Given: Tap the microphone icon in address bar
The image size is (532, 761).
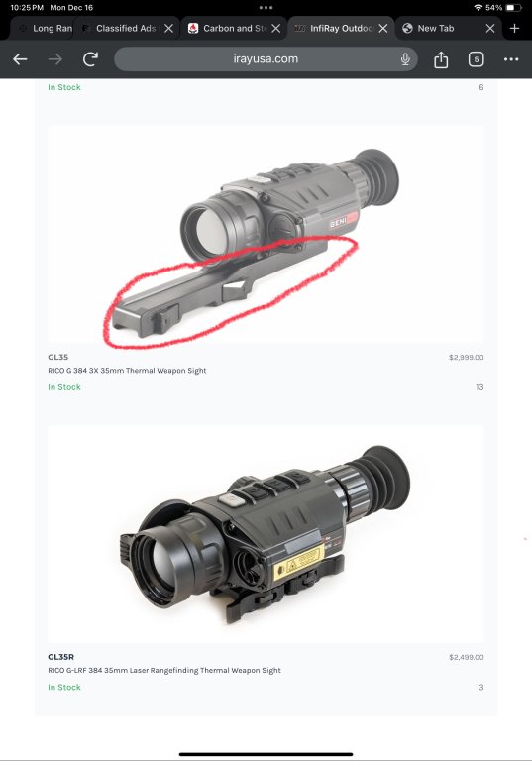Looking at the screenshot, I should pyautogui.click(x=405, y=59).
